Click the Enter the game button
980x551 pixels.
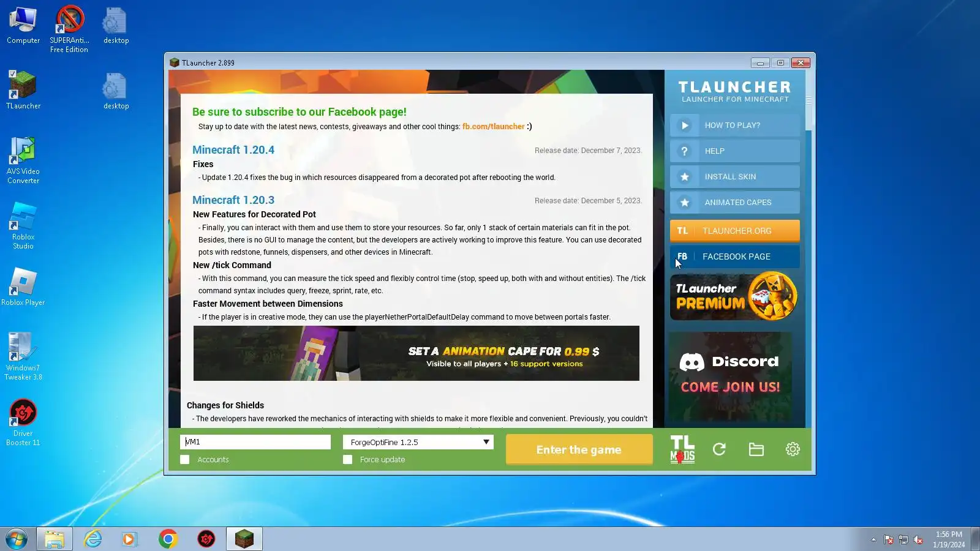(579, 450)
